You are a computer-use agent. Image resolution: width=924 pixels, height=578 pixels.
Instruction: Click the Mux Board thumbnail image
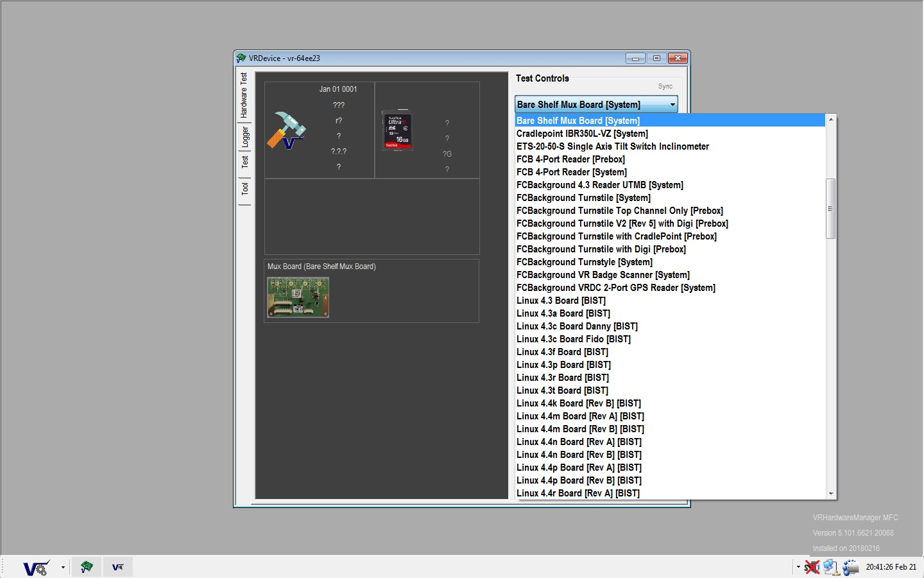pos(298,297)
